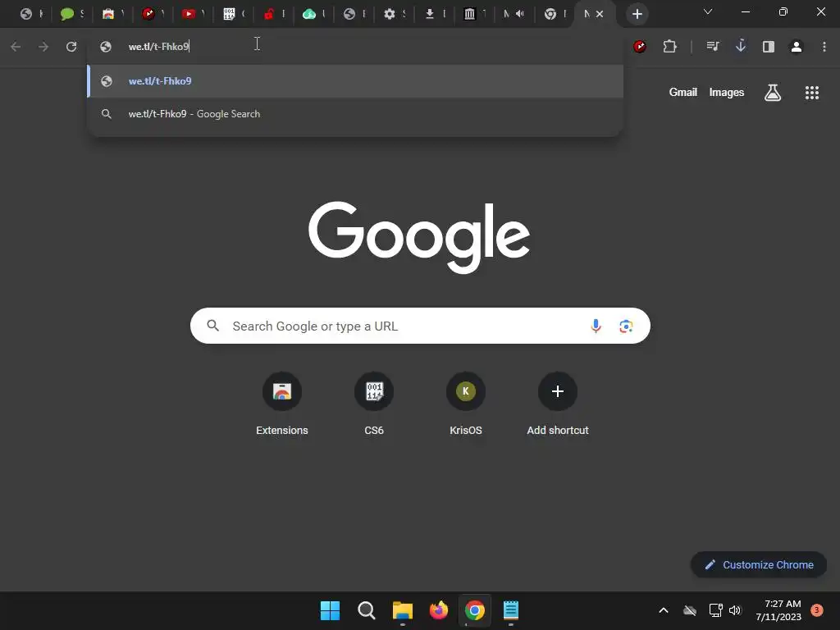The image size is (840, 630).
Task: Open the clock showing 7:27 AM
Action: coord(778,610)
